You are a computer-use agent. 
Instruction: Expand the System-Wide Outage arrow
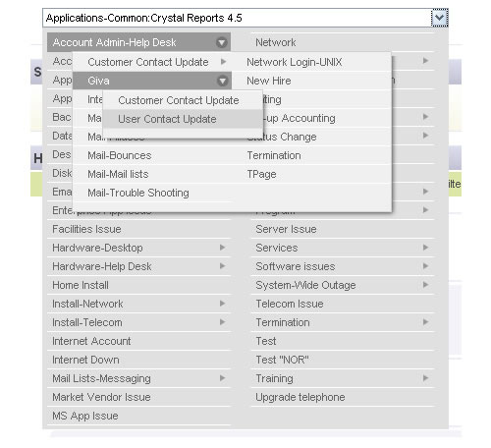pyautogui.click(x=425, y=285)
